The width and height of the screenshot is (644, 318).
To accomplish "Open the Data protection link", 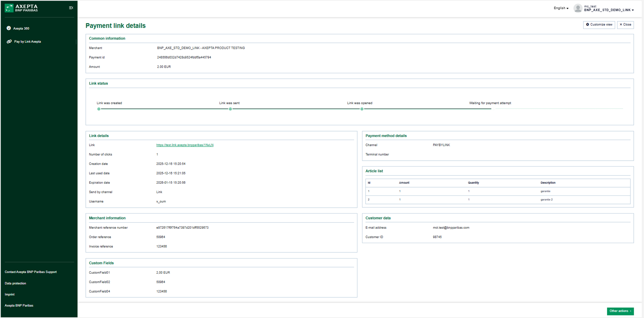I will point(15,283).
